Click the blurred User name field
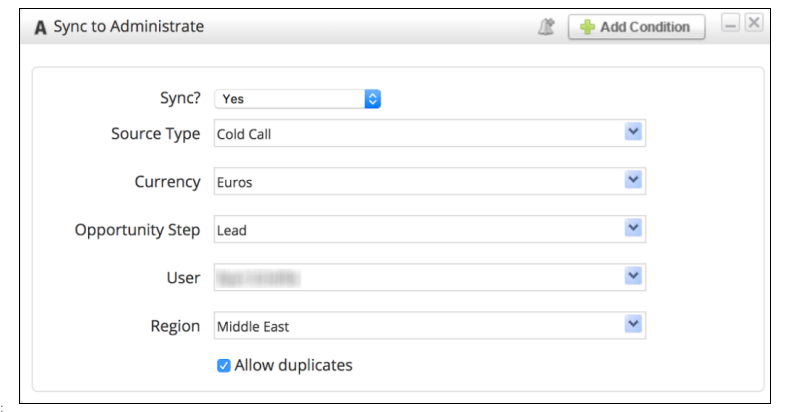Image resolution: width=788 pixels, height=412 pixels. pyautogui.click(x=430, y=277)
